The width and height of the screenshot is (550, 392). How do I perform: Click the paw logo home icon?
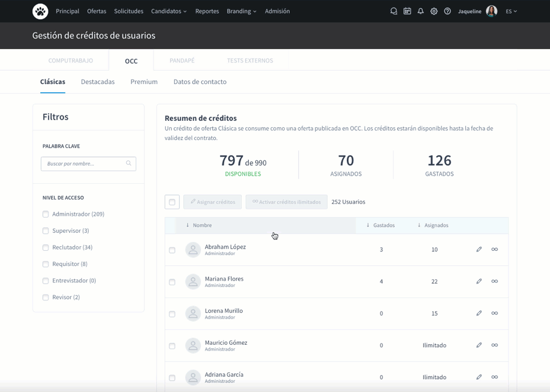click(x=40, y=11)
